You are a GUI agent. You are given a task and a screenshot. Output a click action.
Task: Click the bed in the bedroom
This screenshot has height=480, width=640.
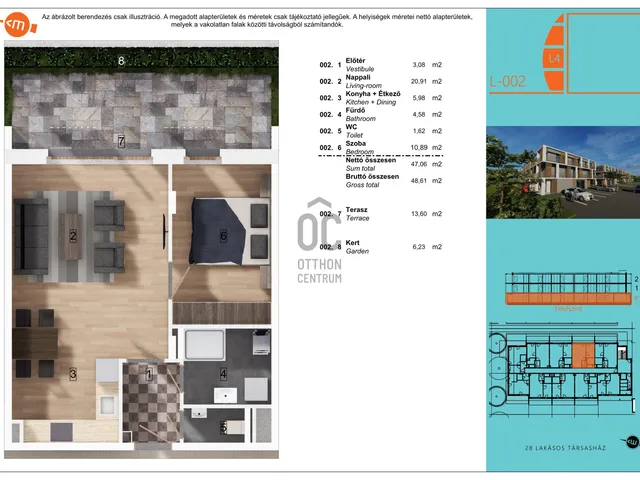tap(229, 231)
